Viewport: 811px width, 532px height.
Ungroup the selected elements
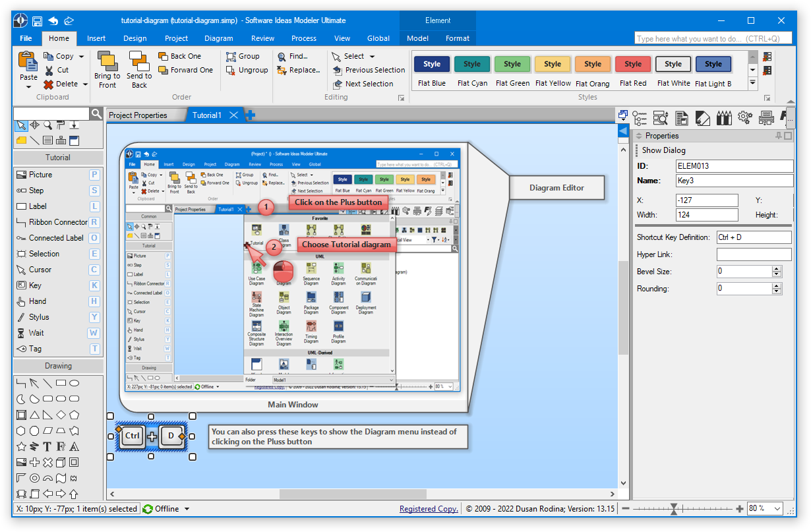pyautogui.click(x=247, y=70)
